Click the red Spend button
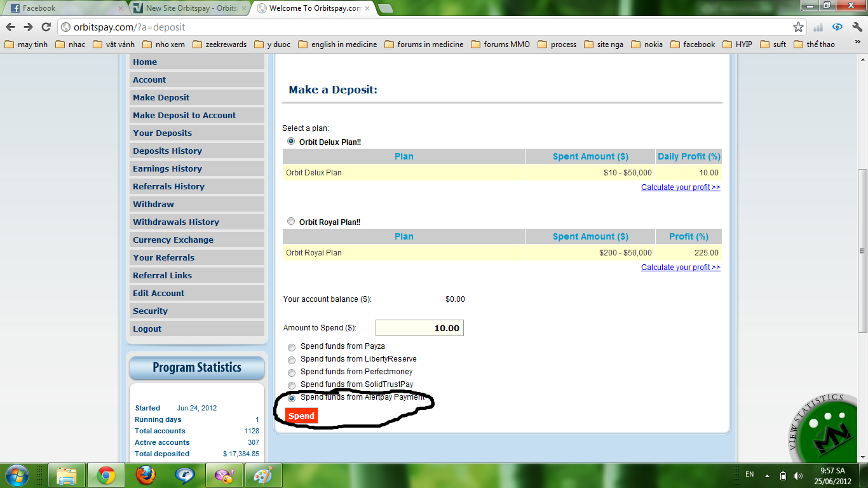868x488 pixels. (301, 416)
